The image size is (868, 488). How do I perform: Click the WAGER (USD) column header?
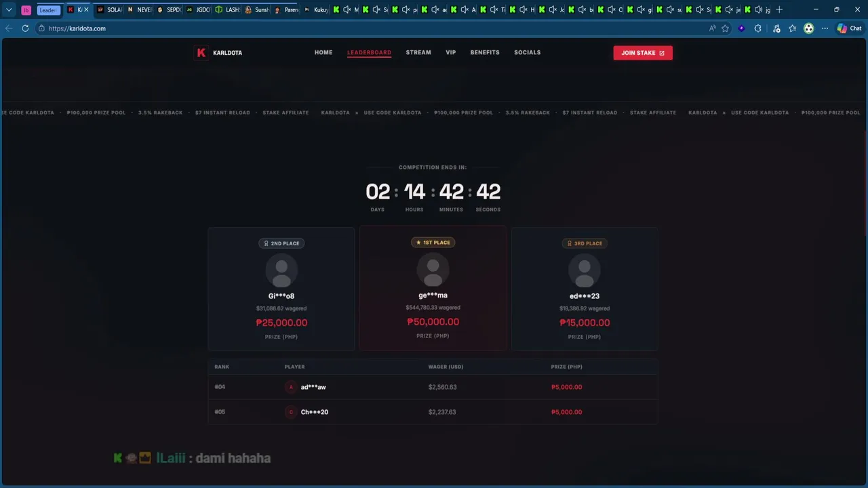click(446, 367)
